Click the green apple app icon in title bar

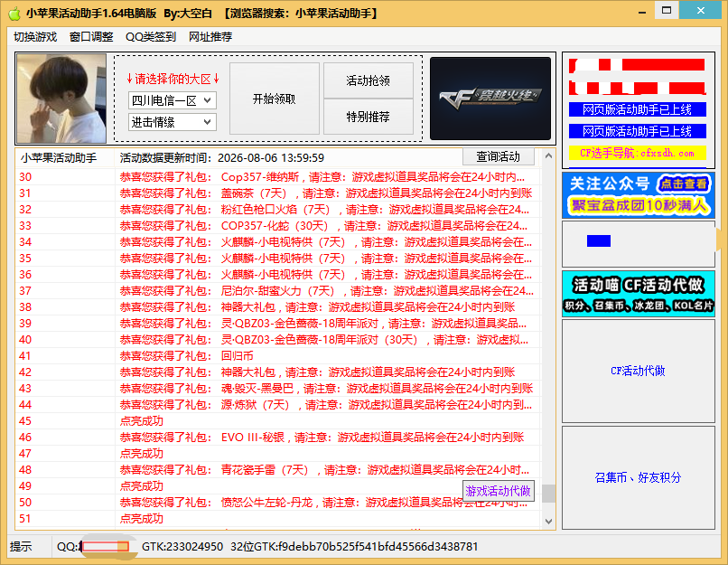click(x=14, y=14)
